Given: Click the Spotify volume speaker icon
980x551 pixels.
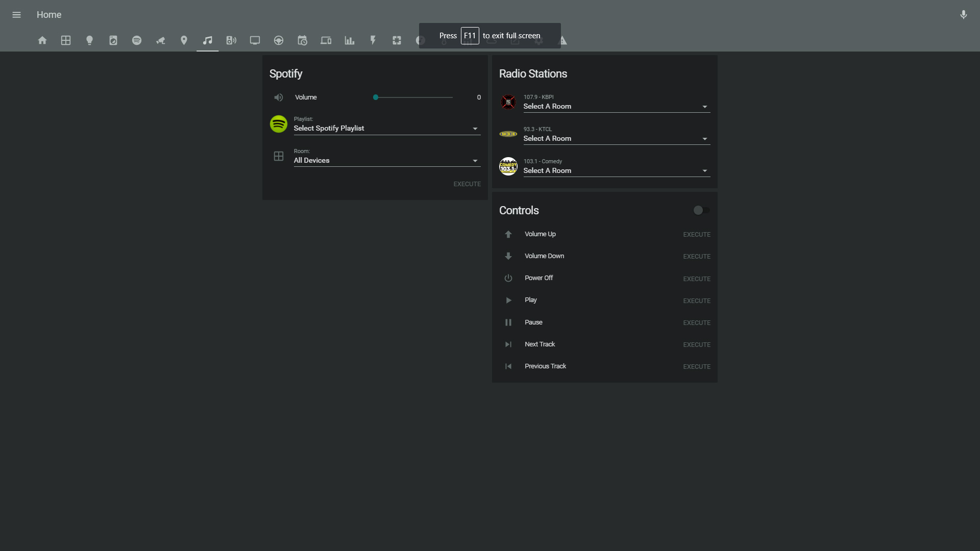Looking at the screenshot, I should tap(278, 97).
